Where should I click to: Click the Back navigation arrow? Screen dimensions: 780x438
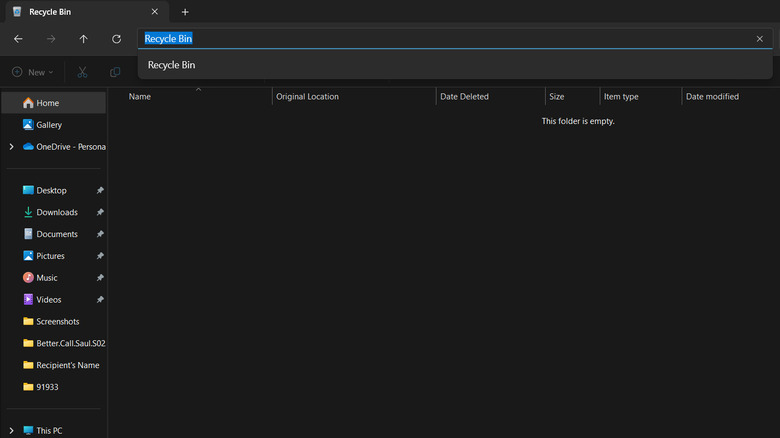coord(18,39)
